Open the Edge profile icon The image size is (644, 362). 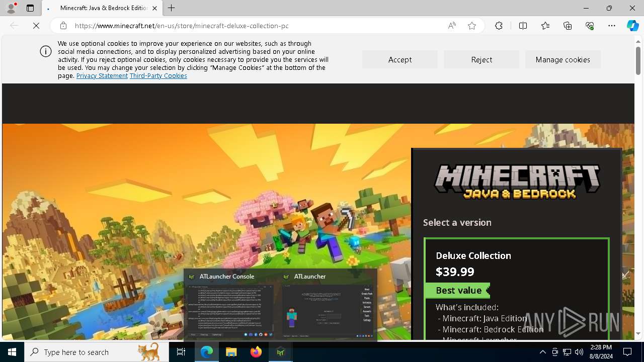pyautogui.click(x=11, y=8)
